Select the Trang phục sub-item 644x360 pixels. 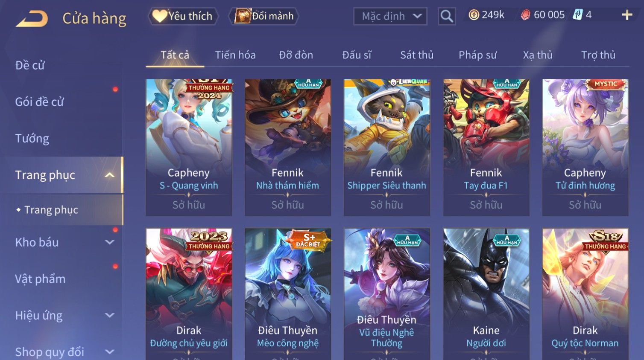[51, 210]
